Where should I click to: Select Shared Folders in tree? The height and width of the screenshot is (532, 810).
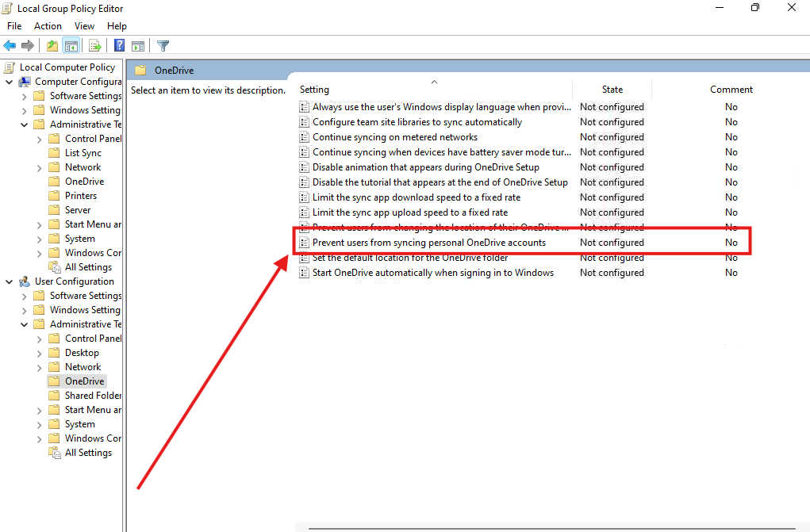pyautogui.click(x=93, y=396)
